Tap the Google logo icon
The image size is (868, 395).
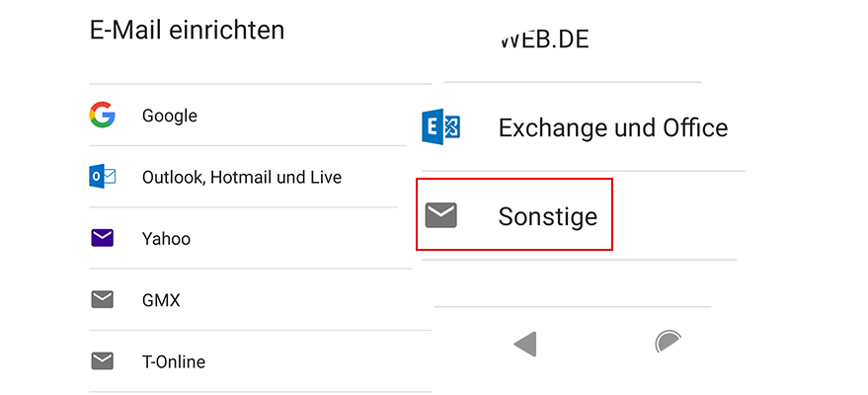(102, 116)
